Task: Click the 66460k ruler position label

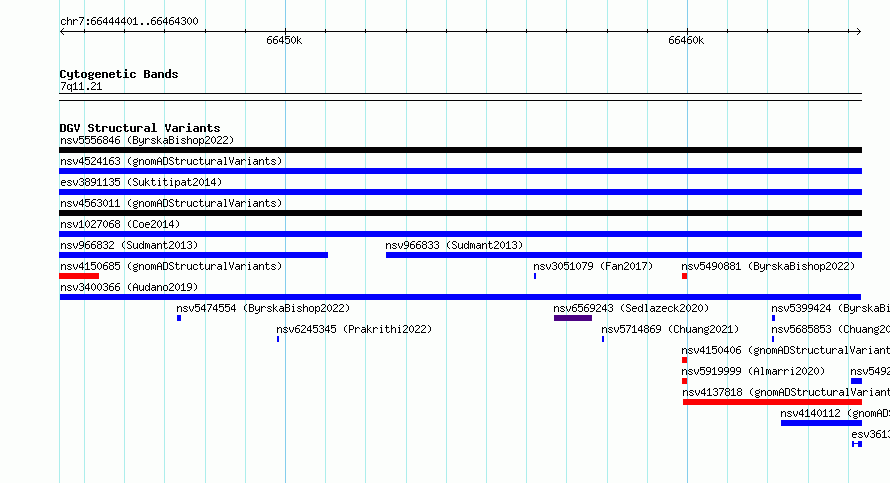Action: (x=686, y=40)
